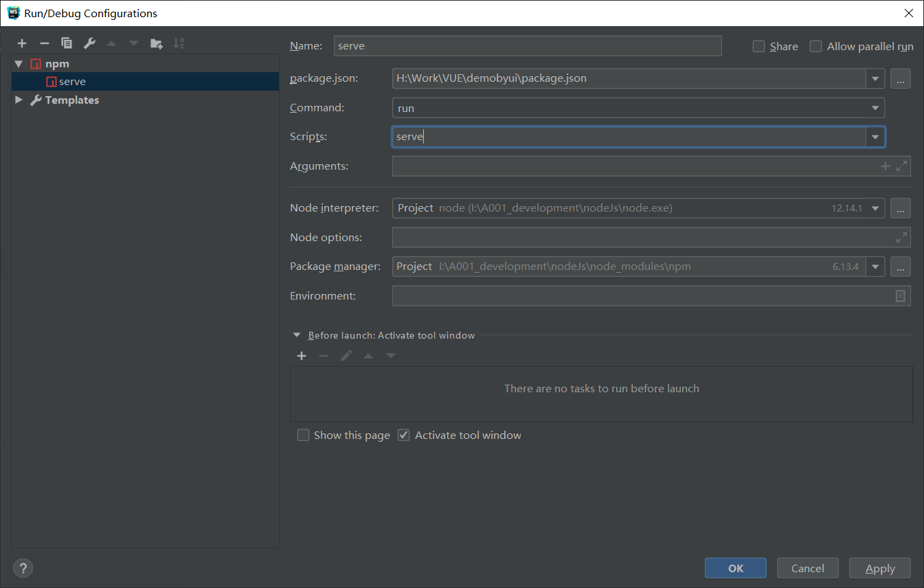Sort configurations alphabetically
The width and height of the screenshot is (924, 588).
[x=179, y=43]
